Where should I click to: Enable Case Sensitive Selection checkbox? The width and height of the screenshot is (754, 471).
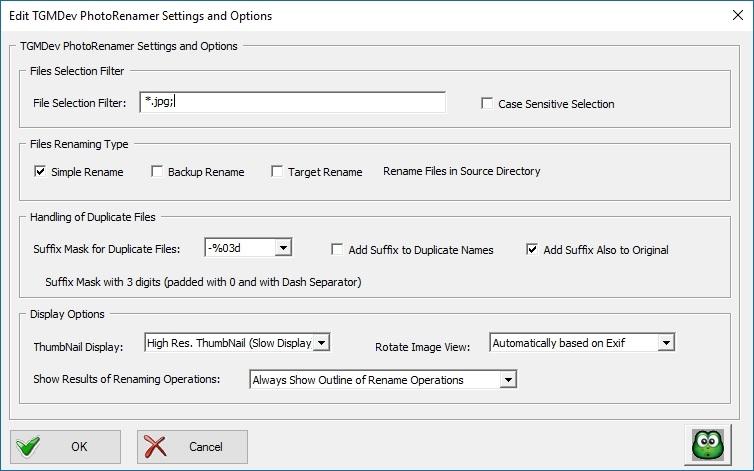pyautogui.click(x=487, y=103)
